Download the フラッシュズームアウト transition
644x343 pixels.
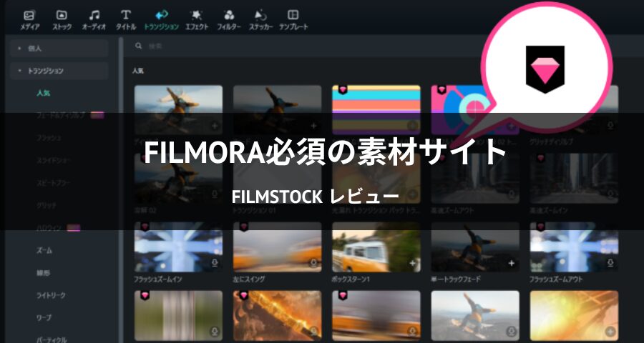610,263
